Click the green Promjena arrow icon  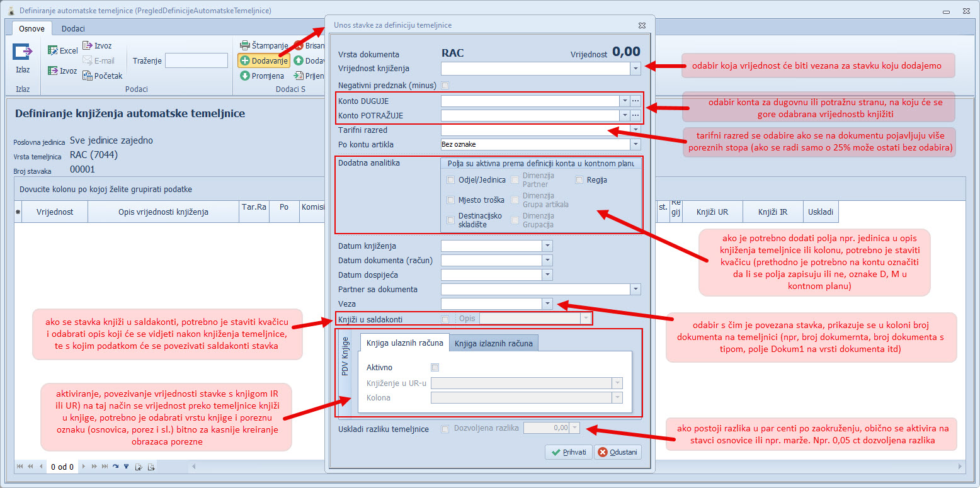245,76
